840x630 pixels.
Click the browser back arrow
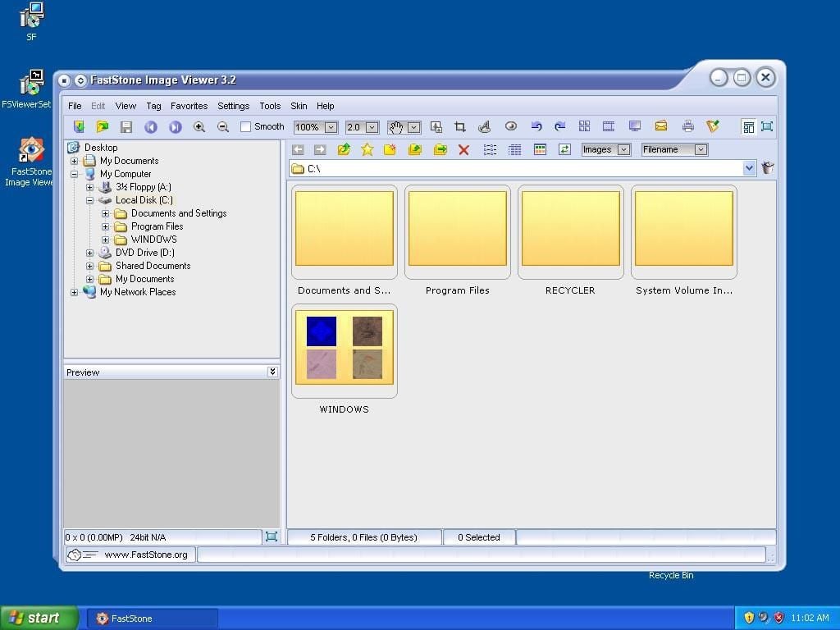(298, 149)
